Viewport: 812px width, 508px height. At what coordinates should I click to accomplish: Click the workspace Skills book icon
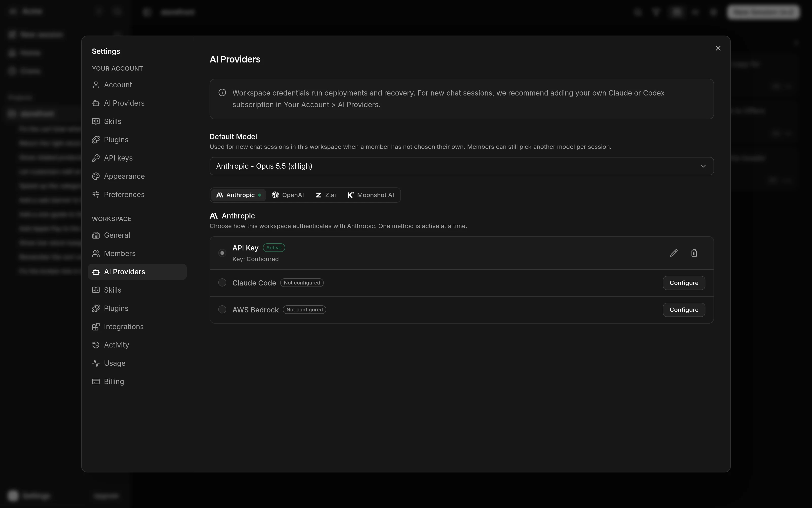[x=96, y=290]
